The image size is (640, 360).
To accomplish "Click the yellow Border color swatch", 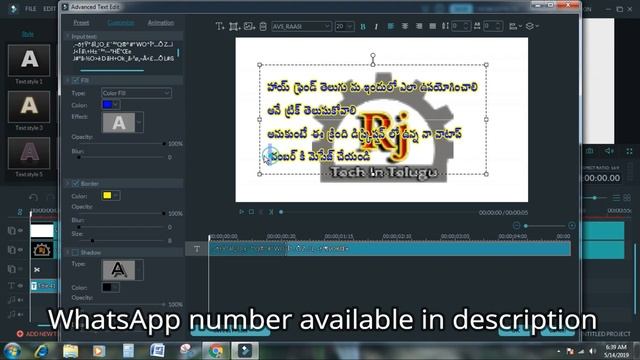I will coord(107,196).
